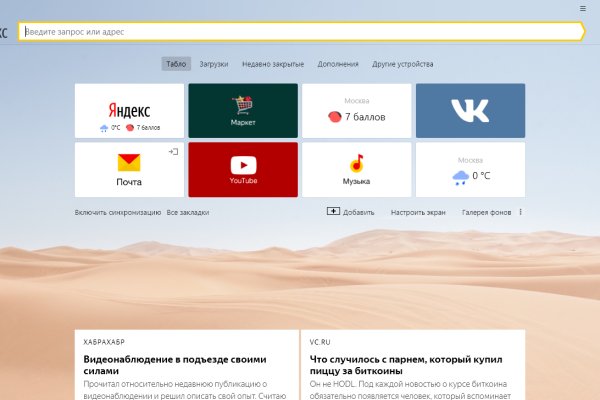Open the Яндекс home page tile

pyautogui.click(x=128, y=111)
